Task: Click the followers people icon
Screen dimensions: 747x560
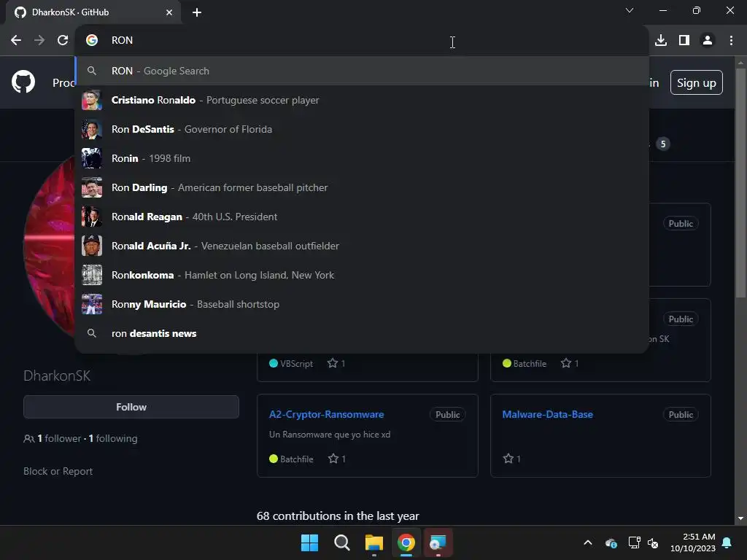Action: pyautogui.click(x=28, y=438)
